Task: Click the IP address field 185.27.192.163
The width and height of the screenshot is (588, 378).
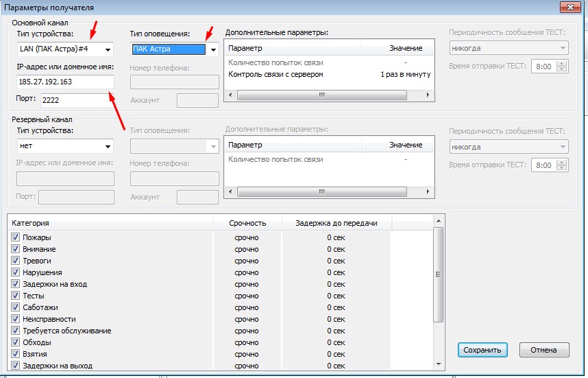Action: (65, 82)
